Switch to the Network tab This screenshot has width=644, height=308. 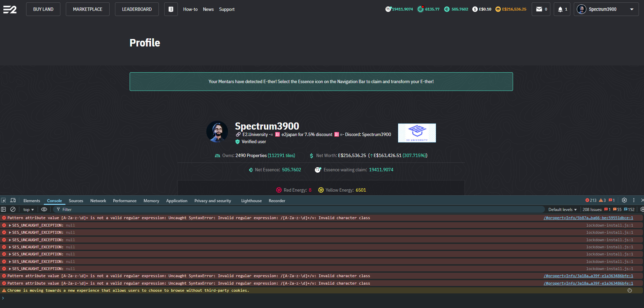point(98,201)
